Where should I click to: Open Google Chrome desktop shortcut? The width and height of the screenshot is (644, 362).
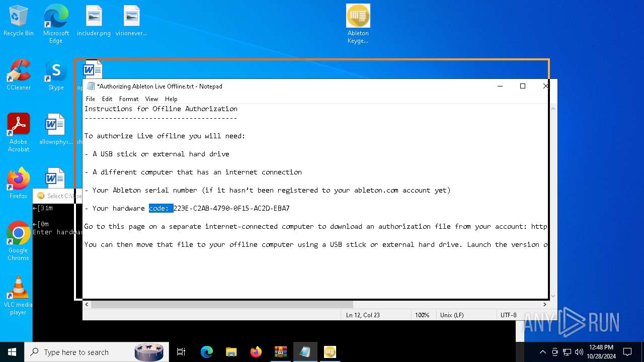point(19,241)
